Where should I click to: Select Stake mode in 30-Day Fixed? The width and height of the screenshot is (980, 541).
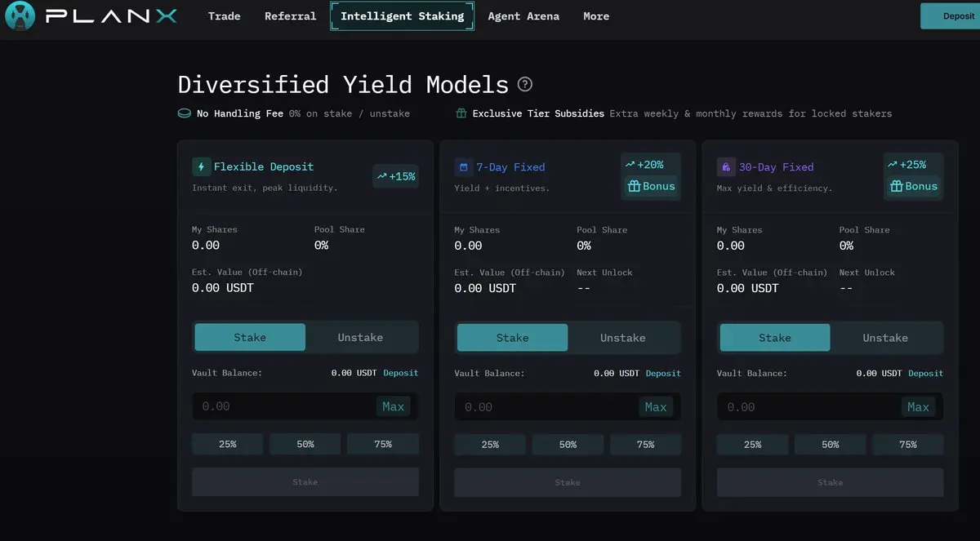774,338
